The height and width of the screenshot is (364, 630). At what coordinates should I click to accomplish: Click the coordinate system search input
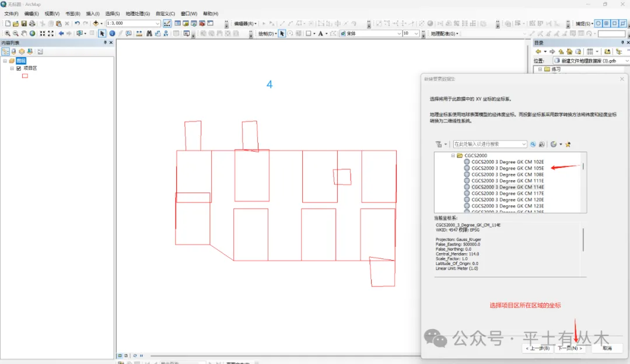tap(490, 144)
